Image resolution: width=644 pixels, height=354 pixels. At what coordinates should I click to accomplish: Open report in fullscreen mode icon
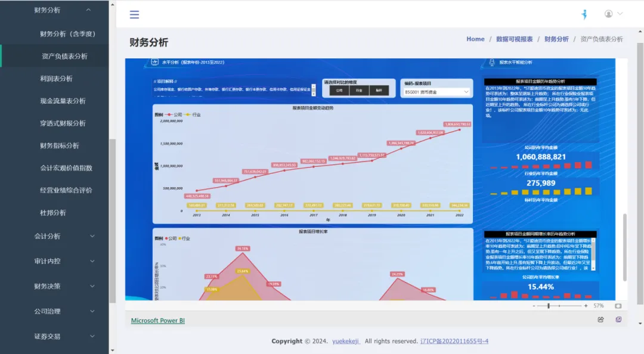[618, 320]
